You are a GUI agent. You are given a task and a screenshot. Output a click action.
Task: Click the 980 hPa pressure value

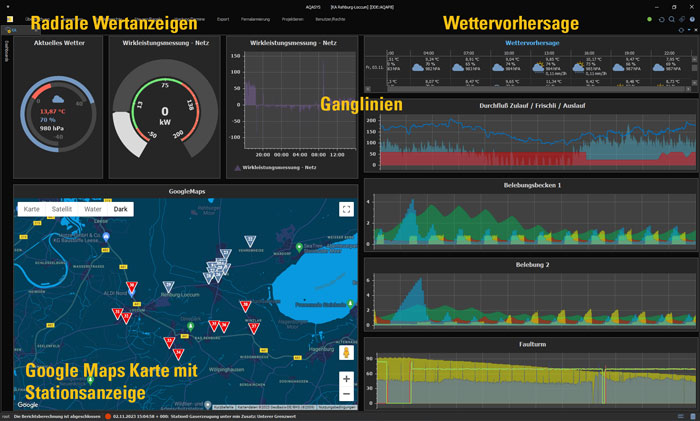pos(52,128)
